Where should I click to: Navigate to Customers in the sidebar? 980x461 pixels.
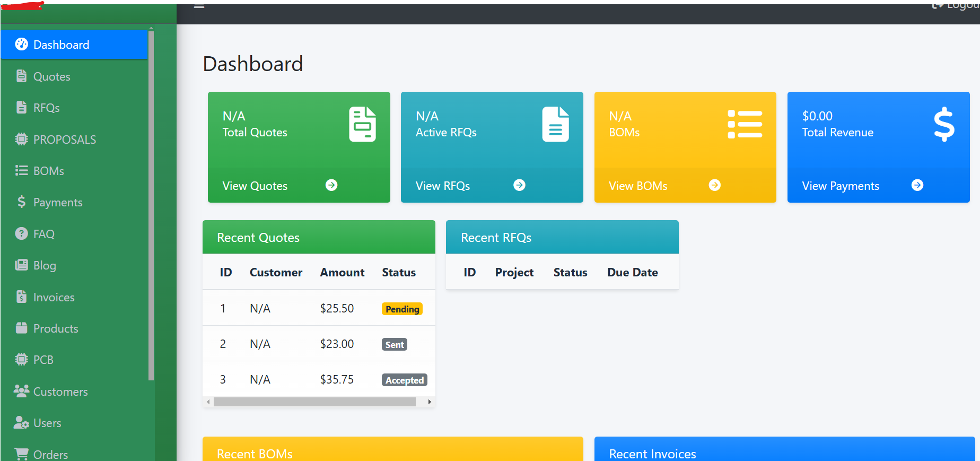[x=74, y=392]
